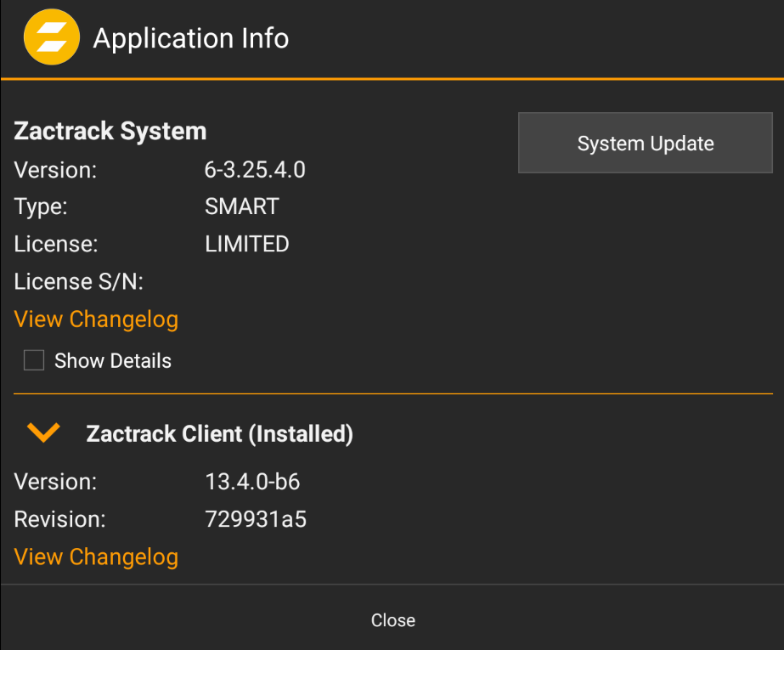Image resolution: width=784 pixels, height=678 pixels.
Task: Open the System Update button
Action: pyautogui.click(x=645, y=143)
